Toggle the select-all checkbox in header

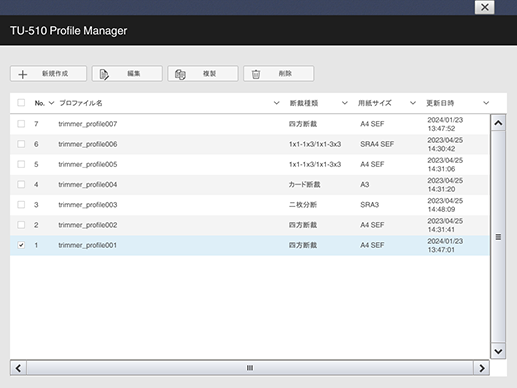tap(21, 103)
